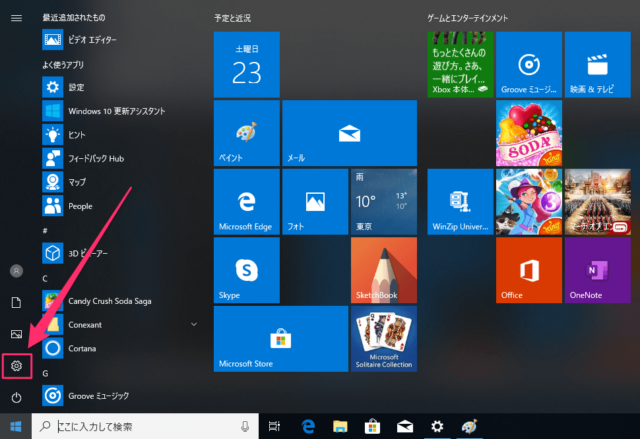Open File Explorer from the taskbar
The height and width of the screenshot is (439, 640).
pos(340,426)
